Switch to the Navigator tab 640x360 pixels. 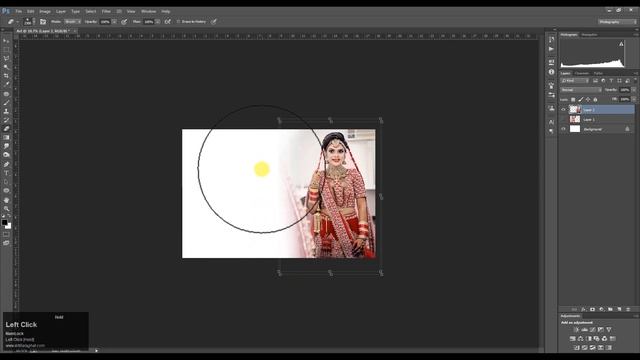click(x=589, y=35)
